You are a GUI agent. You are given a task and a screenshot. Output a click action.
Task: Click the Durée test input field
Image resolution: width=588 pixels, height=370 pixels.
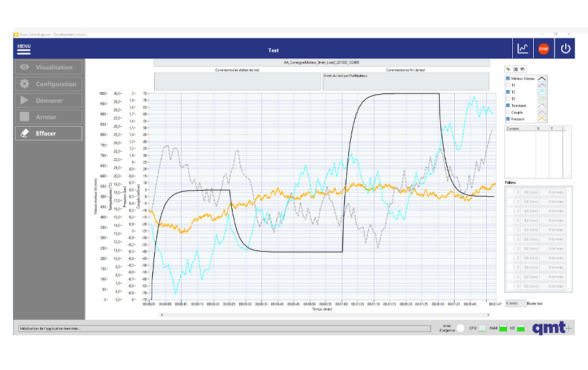click(514, 303)
